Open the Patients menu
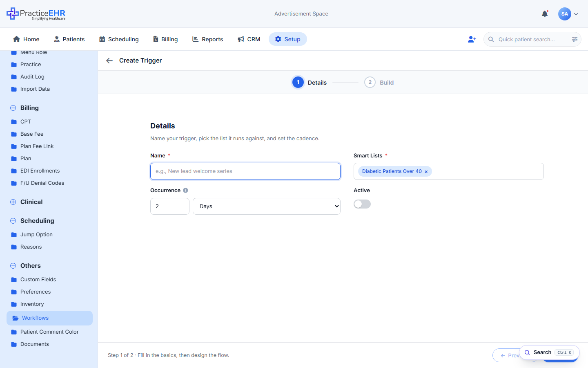Viewport: 588px width, 368px height. point(69,39)
